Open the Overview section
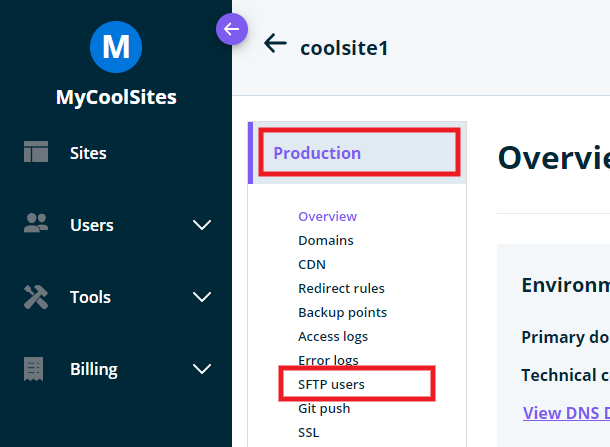The image size is (610, 447). (327, 216)
